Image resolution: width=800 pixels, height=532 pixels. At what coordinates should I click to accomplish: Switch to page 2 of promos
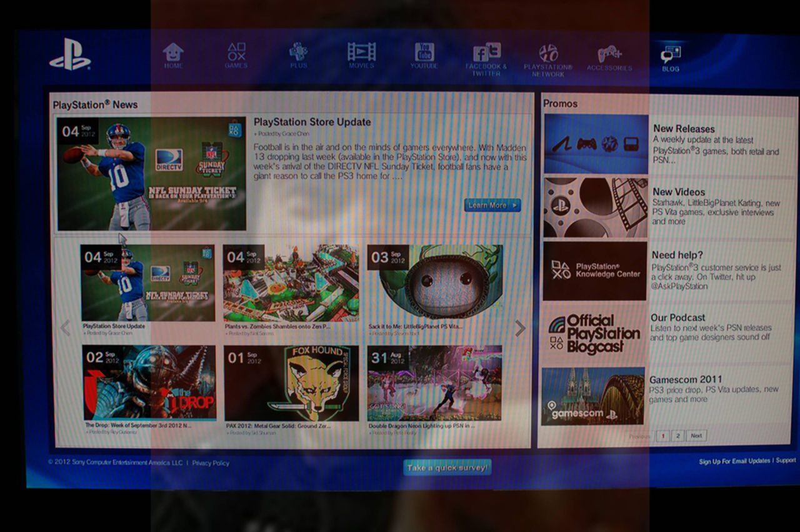pos(677,436)
